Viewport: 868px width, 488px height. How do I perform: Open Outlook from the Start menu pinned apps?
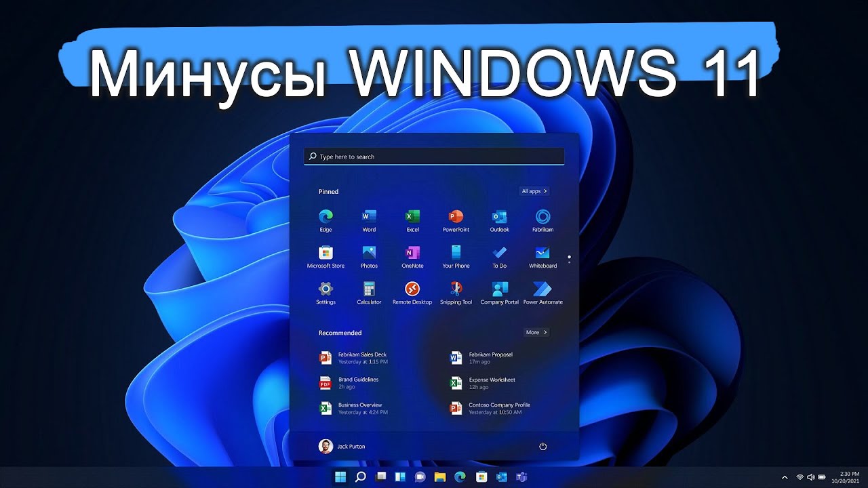tap(499, 221)
